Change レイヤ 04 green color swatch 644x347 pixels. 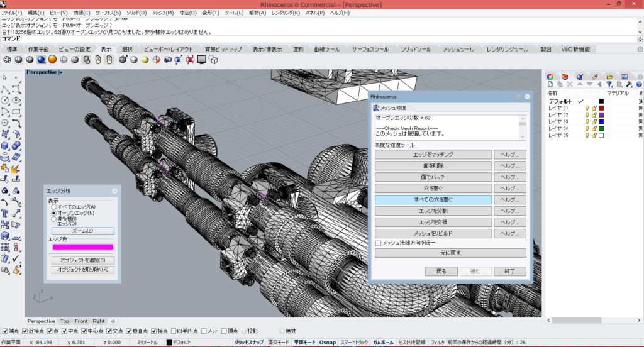pyautogui.click(x=601, y=128)
